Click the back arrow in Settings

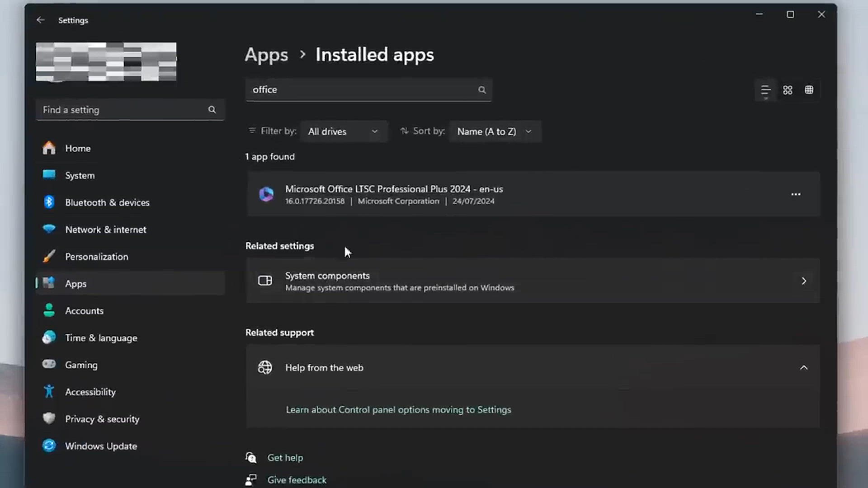click(41, 20)
